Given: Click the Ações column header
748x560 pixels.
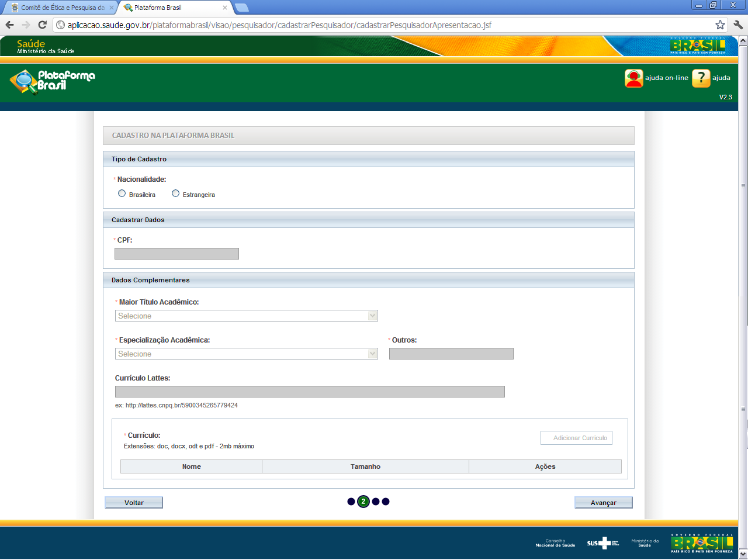Looking at the screenshot, I should click(x=545, y=466).
